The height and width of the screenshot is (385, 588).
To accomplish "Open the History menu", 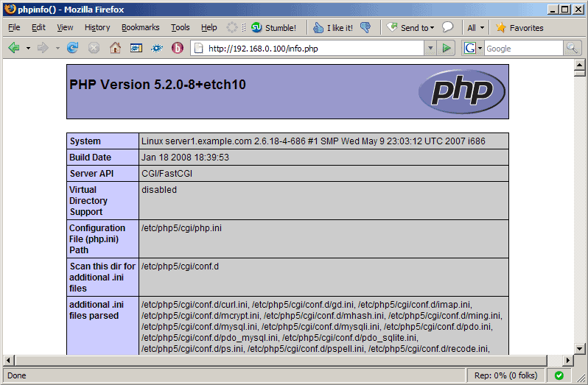I will point(97,27).
